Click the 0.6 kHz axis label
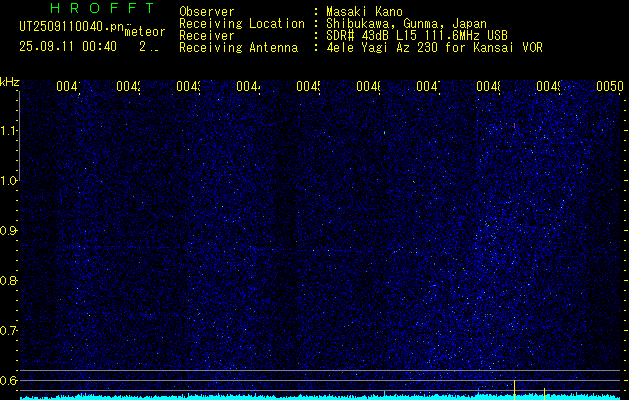 9,380
